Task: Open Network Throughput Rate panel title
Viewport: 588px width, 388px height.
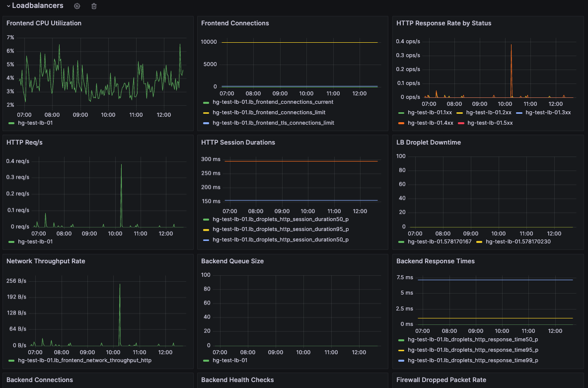Action: [46, 261]
